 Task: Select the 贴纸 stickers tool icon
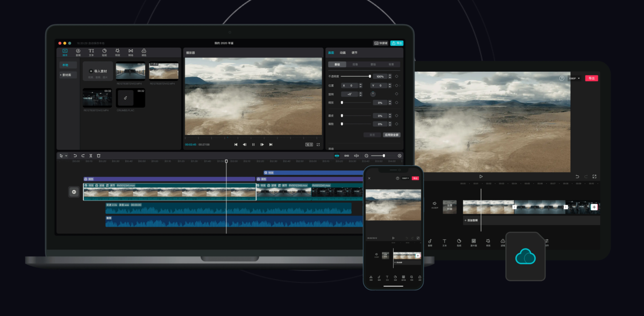104,52
